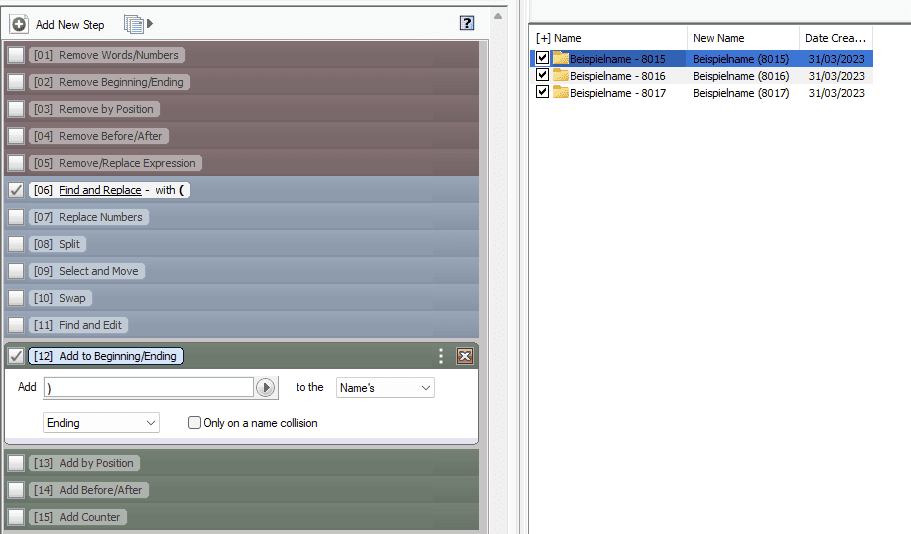
Task: Uncheck file Beispielname - 8017
Action: click(542, 92)
